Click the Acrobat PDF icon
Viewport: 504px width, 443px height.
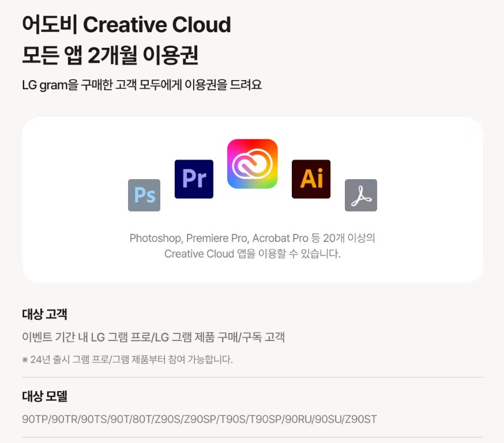tap(361, 195)
